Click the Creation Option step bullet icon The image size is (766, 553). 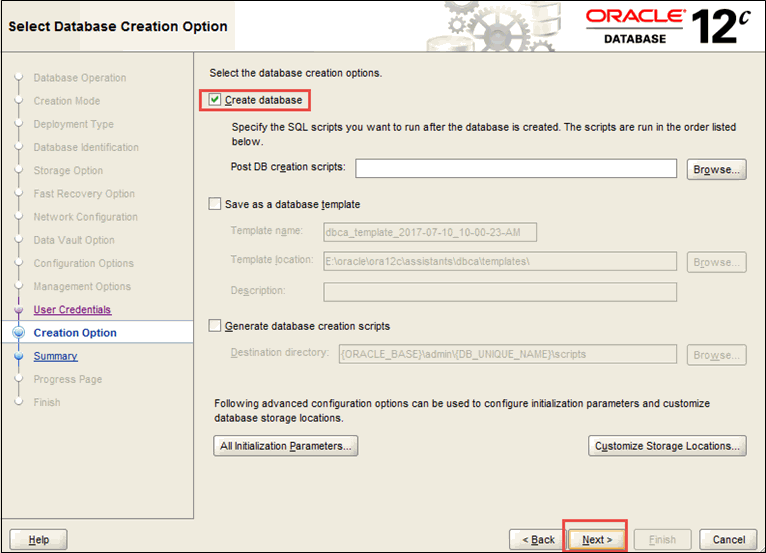(x=18, y=333)
